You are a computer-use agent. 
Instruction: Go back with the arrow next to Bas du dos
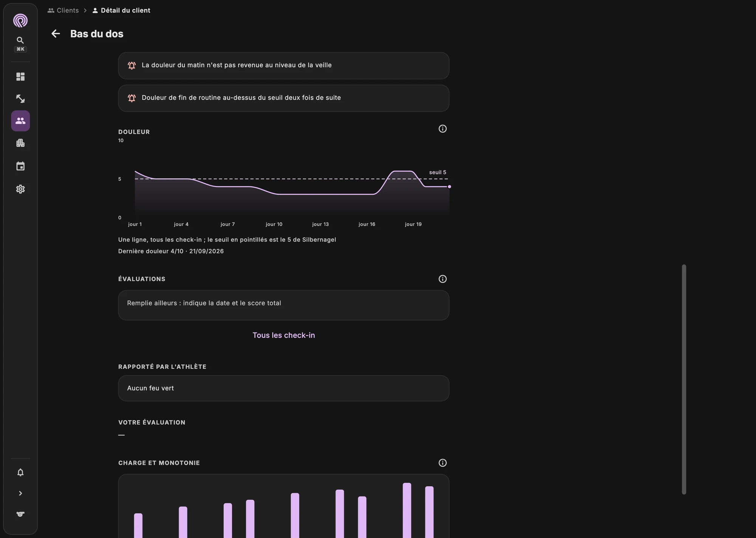coord(56,34)
